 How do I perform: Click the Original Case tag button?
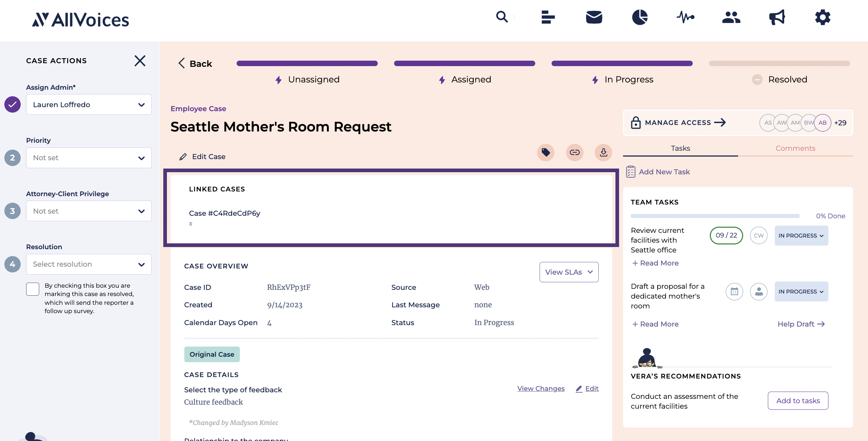[x=212, y=354]
